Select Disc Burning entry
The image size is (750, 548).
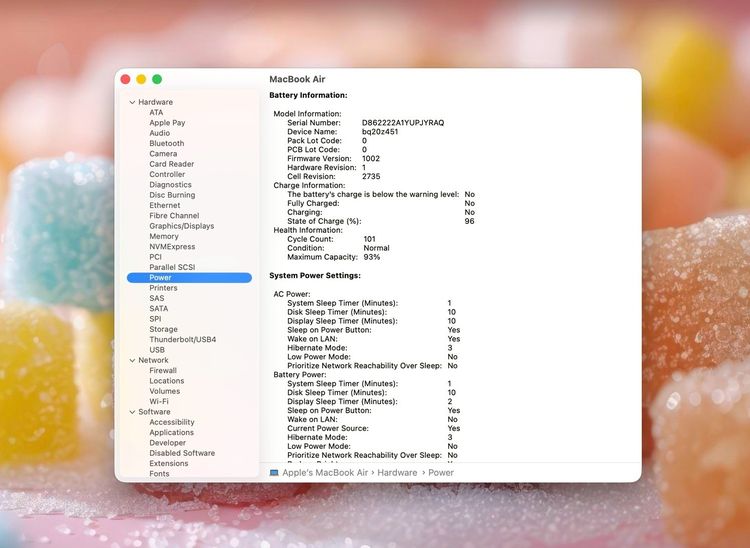tap(172, 195)
